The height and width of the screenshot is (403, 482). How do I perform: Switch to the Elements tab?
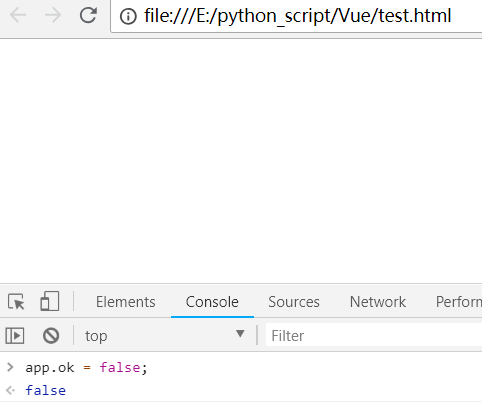pos(126,302)
